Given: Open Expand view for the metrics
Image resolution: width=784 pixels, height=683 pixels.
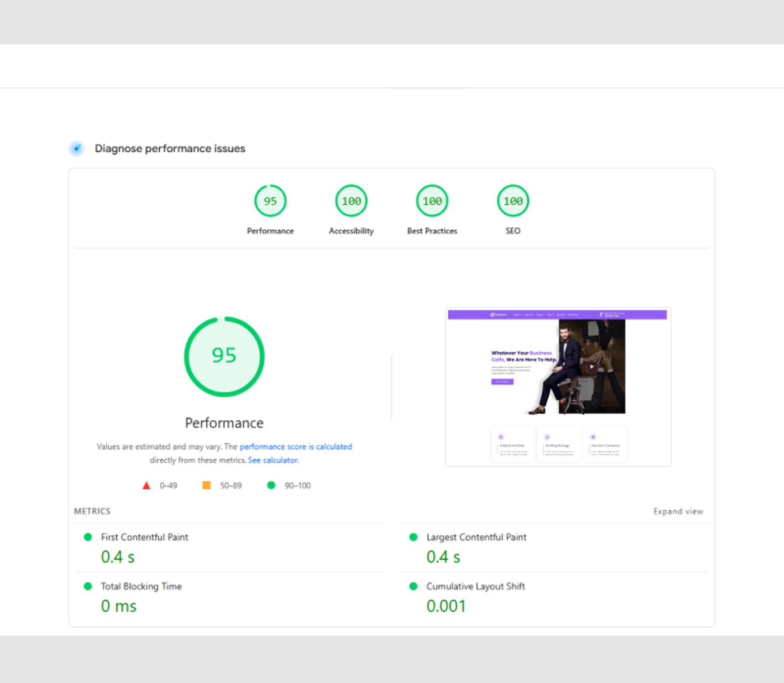Looking at the screenshot, I should pos(679,511).
